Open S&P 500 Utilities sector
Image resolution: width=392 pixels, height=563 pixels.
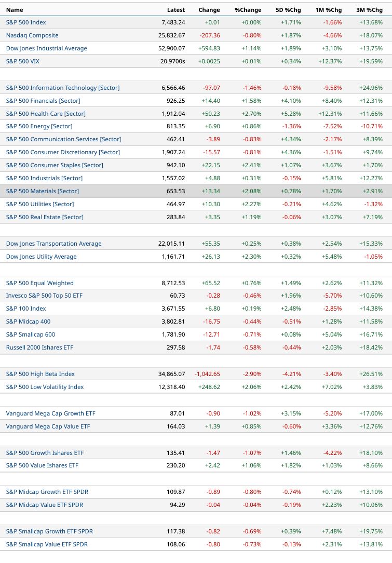pyautogui.click(x=40, y=204)
